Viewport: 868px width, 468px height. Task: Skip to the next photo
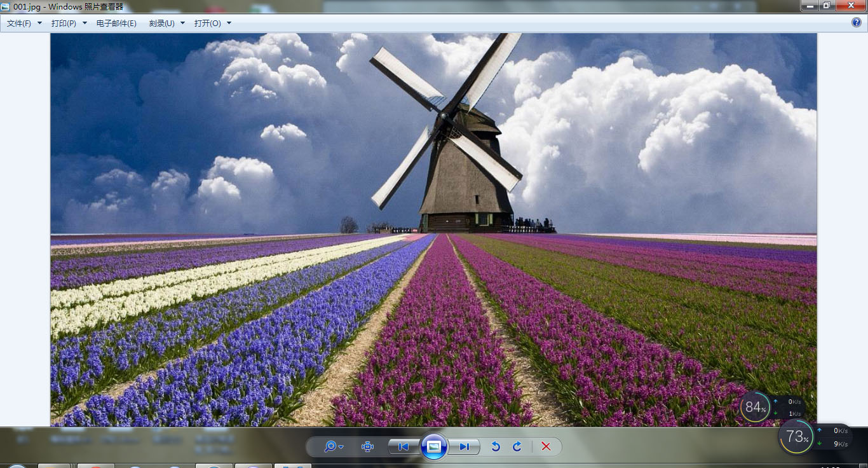point(465,447)
